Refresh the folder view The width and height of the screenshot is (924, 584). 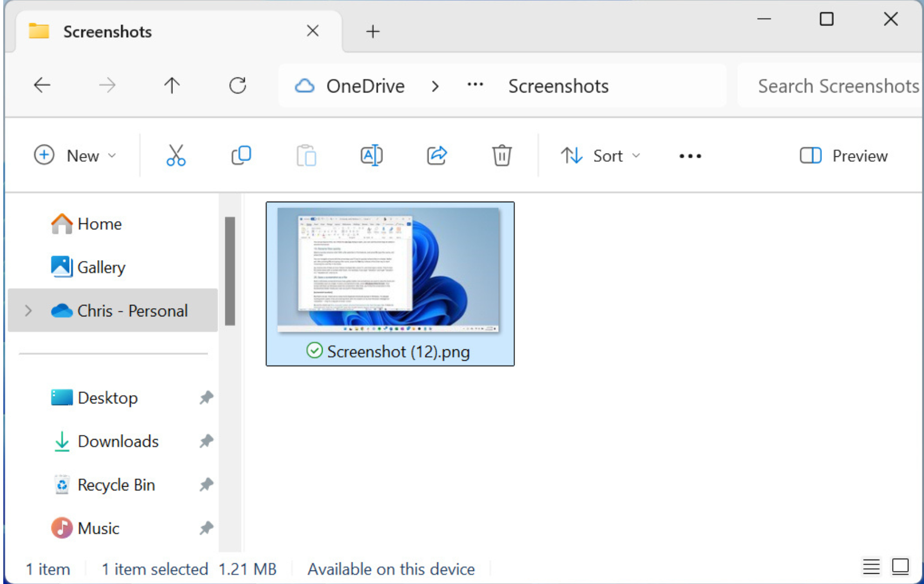[x=238, y=85]
